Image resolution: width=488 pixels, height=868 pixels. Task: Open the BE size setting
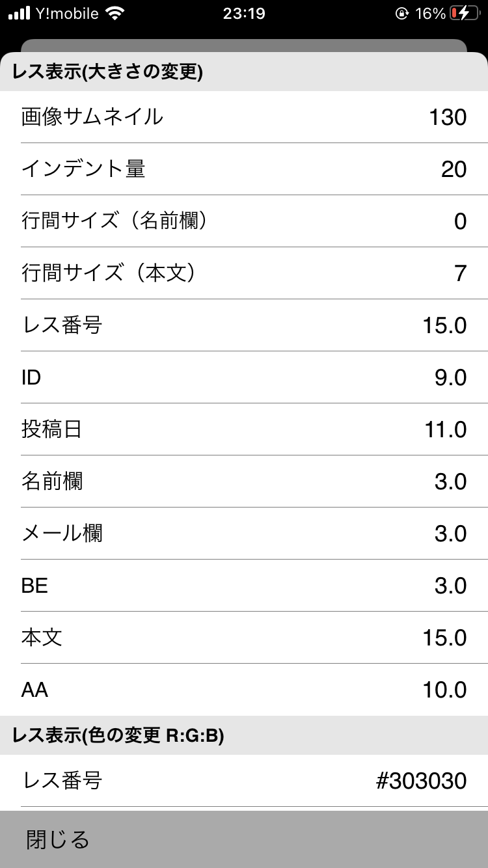click(244, 586)
